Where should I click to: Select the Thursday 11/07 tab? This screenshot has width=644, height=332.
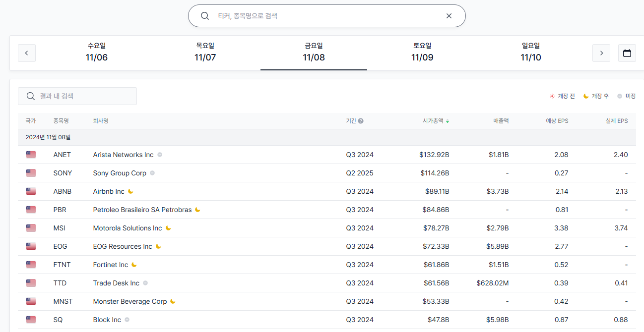[205, 52]
